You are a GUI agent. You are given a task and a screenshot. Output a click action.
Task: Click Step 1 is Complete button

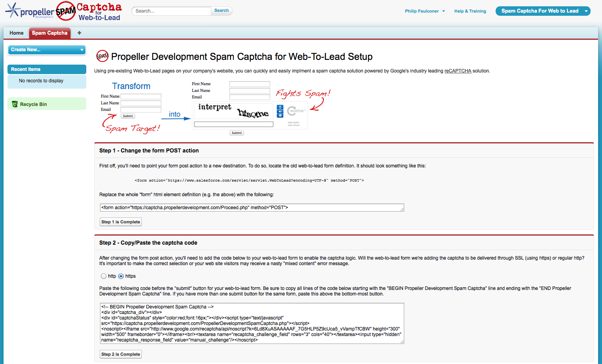pyautogui.click(x=121, y=222)
